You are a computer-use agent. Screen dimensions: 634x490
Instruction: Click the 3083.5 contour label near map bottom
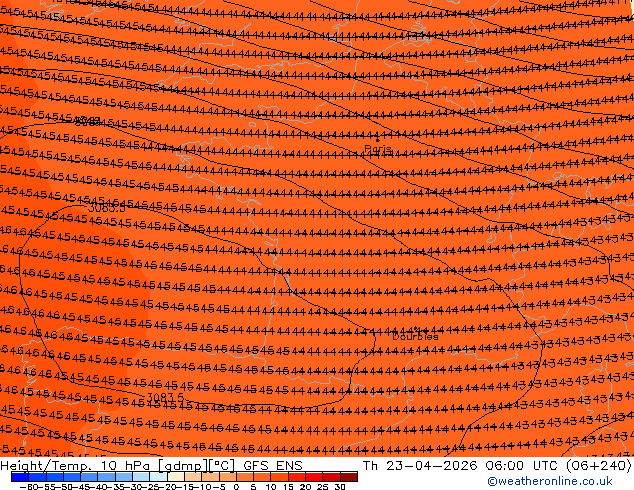point(165,397)
